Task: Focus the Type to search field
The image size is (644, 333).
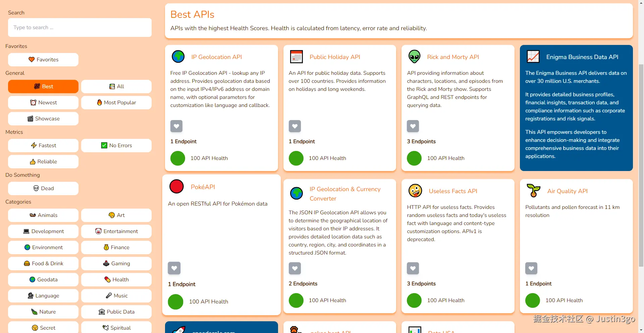Action: click(x=80, y=27)
